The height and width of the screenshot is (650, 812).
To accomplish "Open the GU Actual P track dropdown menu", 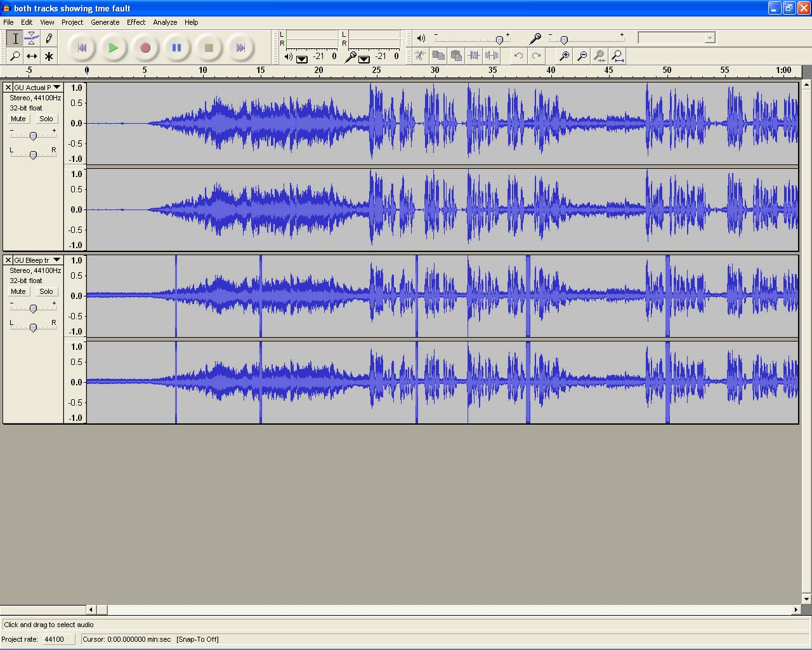I will pyautogui.click(x=56, y=88).
